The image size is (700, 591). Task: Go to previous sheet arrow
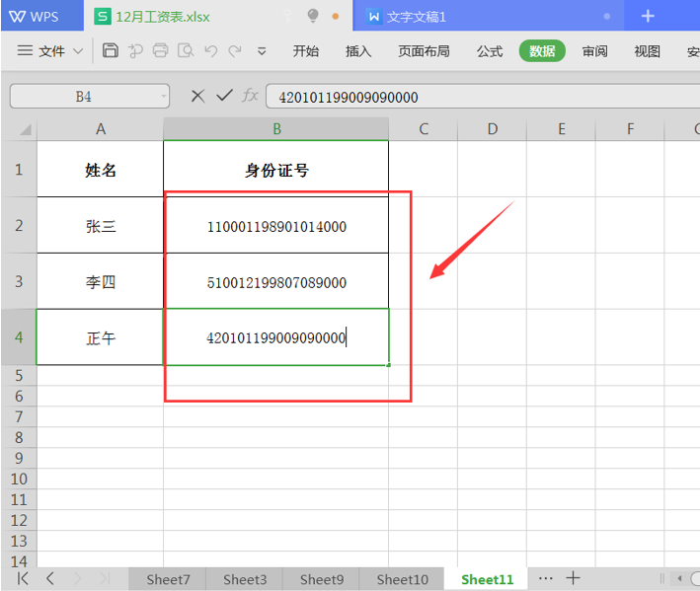tap(50, 578)
